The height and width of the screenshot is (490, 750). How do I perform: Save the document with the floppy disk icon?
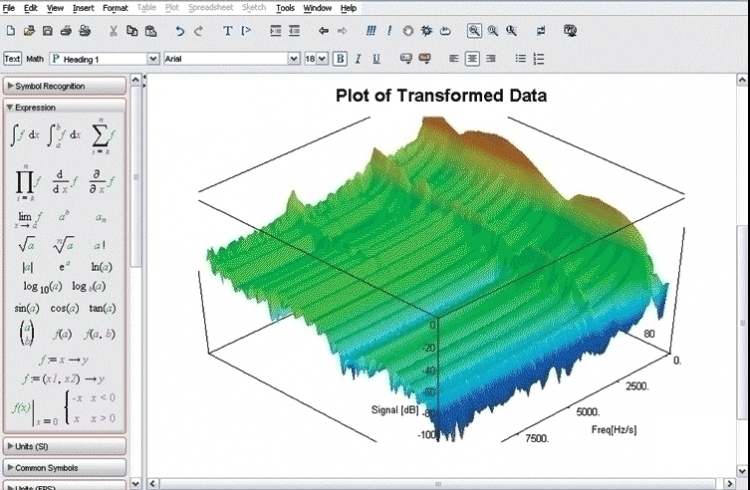47,31
